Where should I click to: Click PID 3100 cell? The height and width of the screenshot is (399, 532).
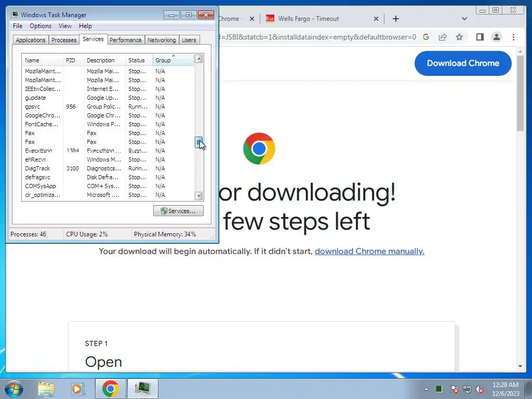(72, 168)
